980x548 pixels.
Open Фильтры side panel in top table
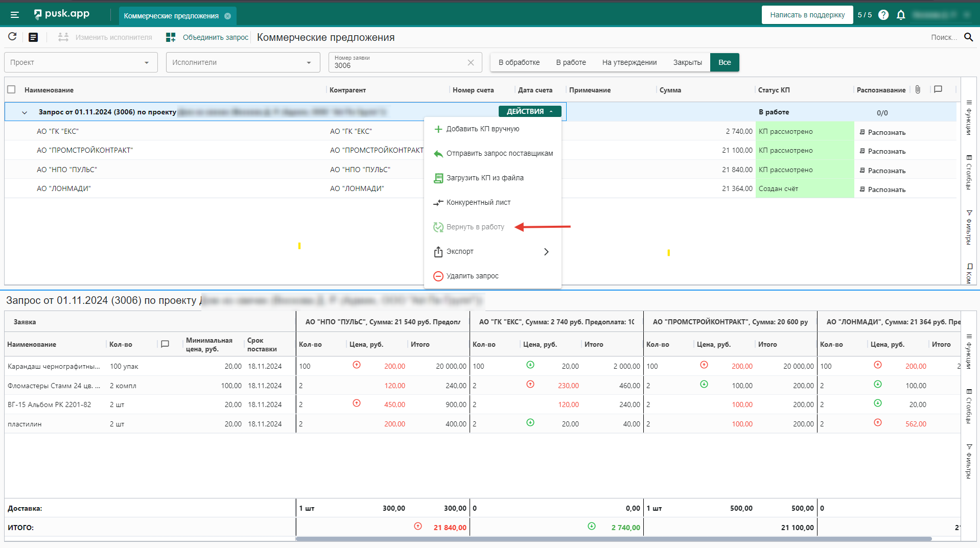pyautogui.click(x=969, y=227)
